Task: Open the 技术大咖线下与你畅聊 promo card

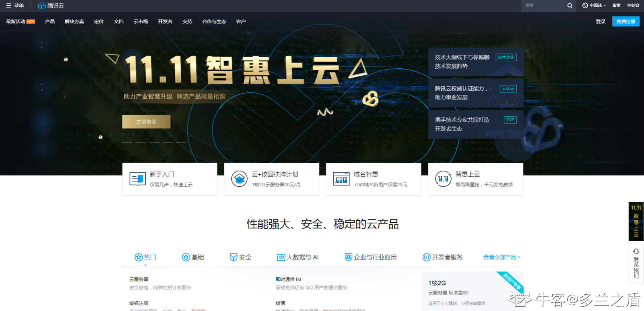Action: tap(476, 62)
